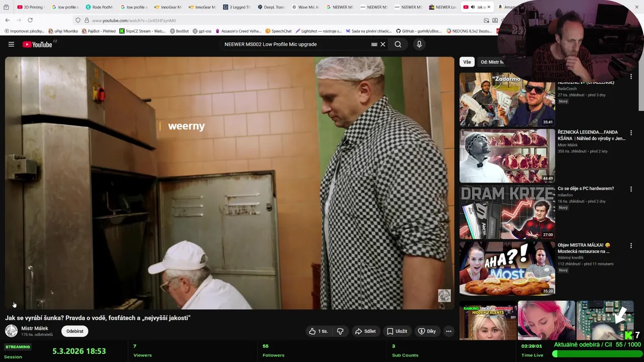Click the Sdílet share button

pyautogui.click(x=365, y=331)
